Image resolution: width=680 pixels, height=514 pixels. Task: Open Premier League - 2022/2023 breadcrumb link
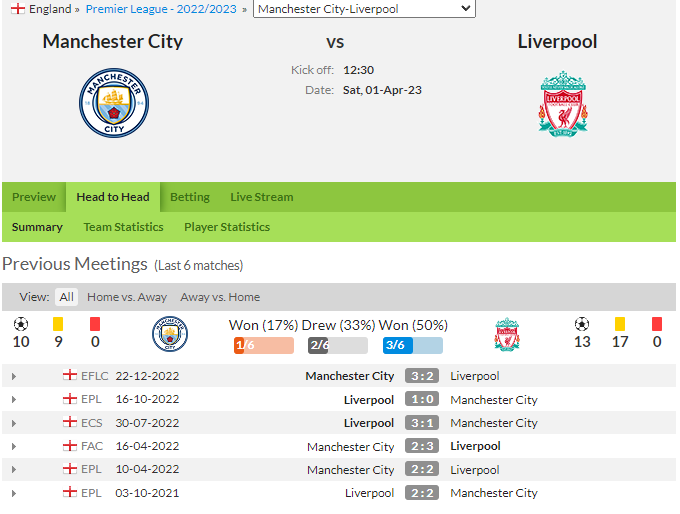click(x=161, y=9)
